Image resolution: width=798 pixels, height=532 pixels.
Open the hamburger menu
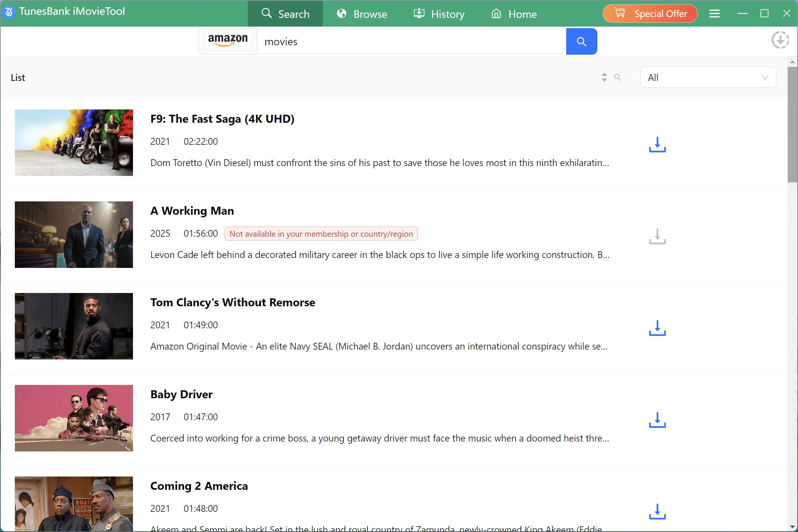[714, 14]
